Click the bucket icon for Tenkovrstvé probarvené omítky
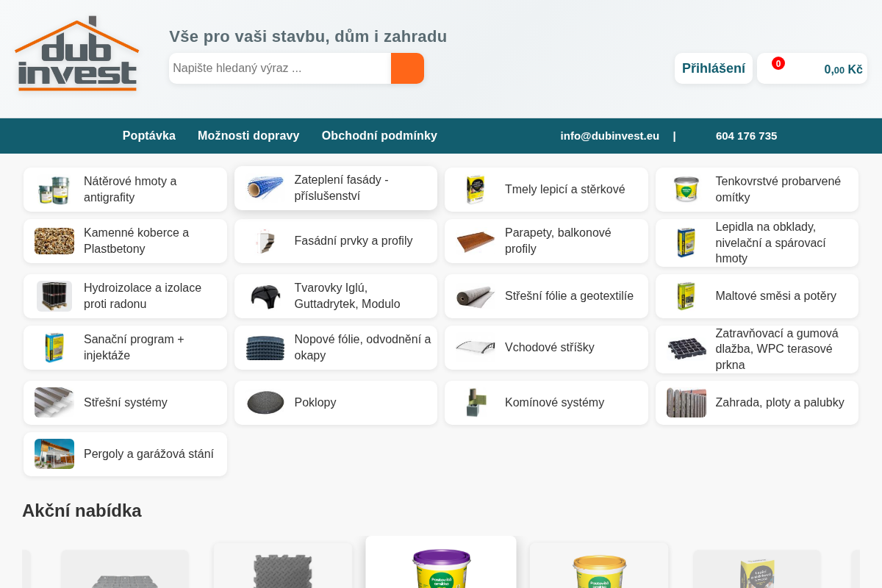882x588 pixels. 686,190
